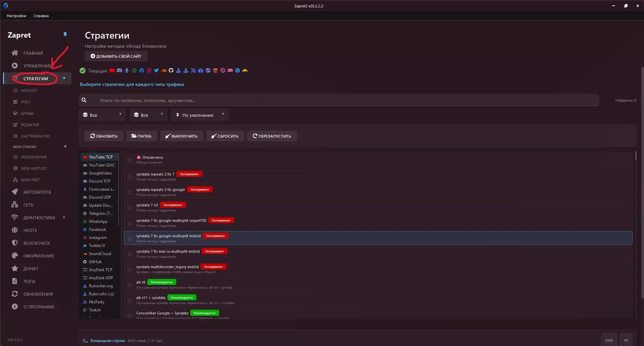Click the Instagram icon in the Текущая row
The height and width of the screenshot is (346, 644).
coord(149,70)
